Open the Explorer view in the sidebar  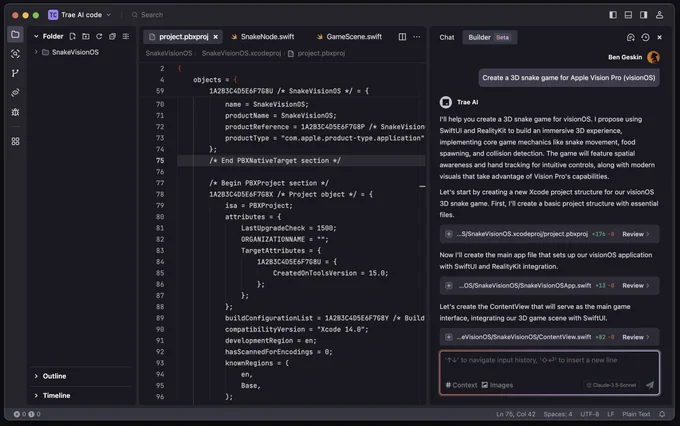[15, 34]
